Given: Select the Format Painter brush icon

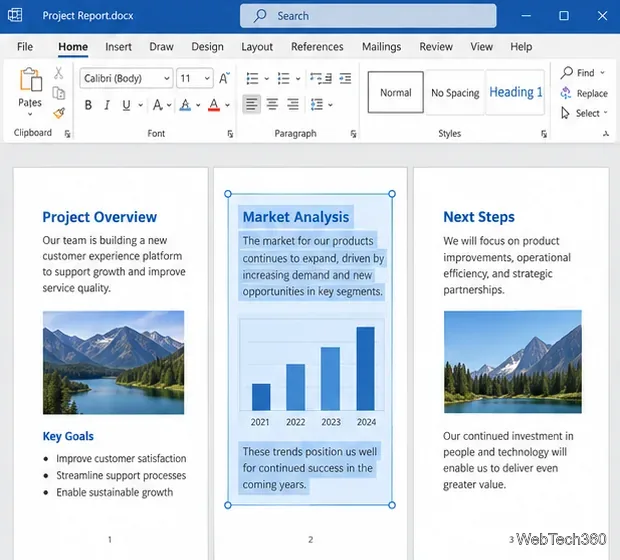Looking at the screenshot, I should 59,114.
